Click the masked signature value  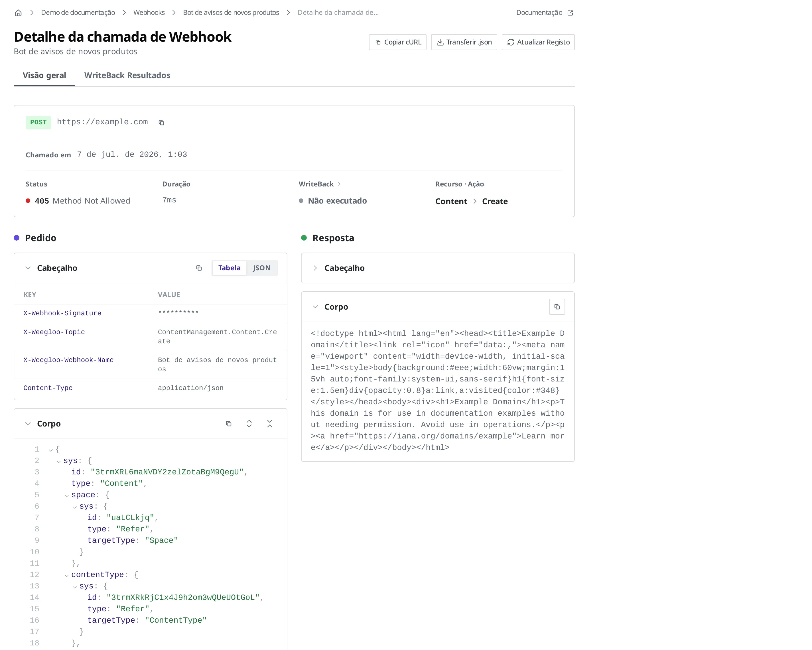click(x=178, y=312)
